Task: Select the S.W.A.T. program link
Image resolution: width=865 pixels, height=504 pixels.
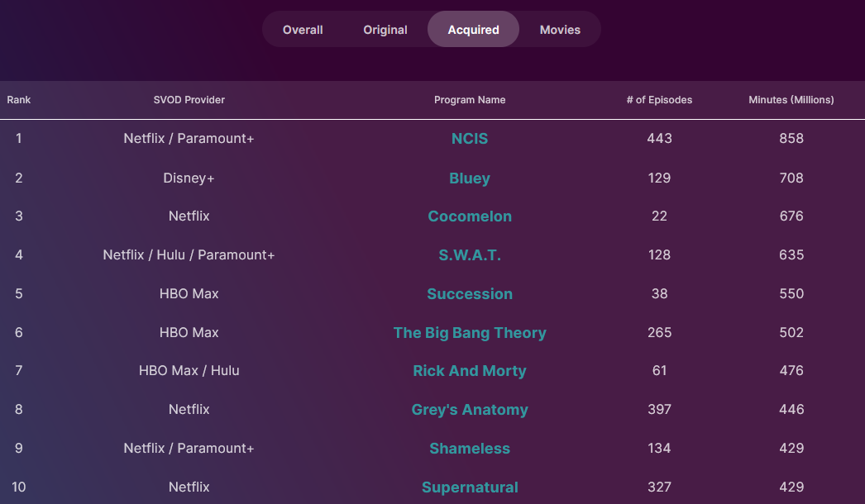Action: coord(470,255)
